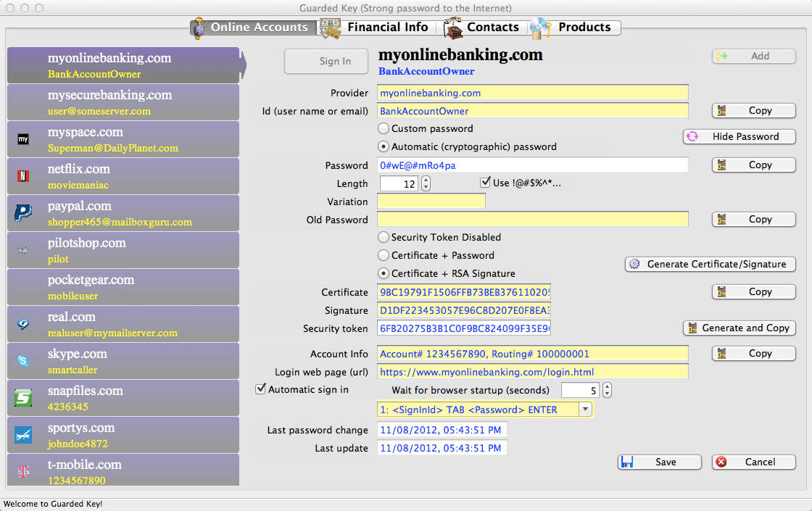Viewport: 812px width, 511px height.
Task: Click the Add button's label
Action: (761, 56)
